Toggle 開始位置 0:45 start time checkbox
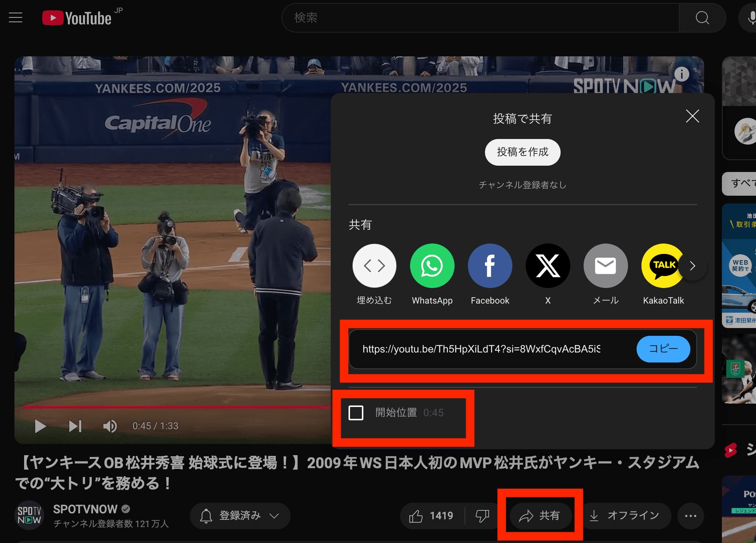 point(356,412)
